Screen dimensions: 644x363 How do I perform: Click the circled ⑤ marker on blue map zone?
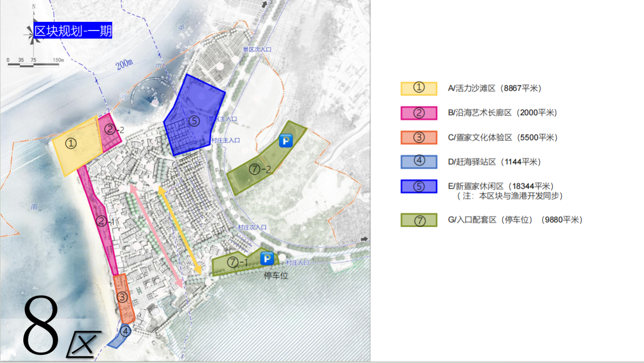coord(194,121)
